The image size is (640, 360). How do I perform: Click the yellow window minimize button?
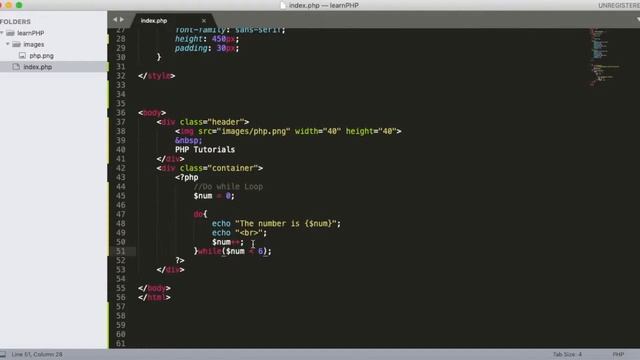pyautogui.click(x=9, y=5)
